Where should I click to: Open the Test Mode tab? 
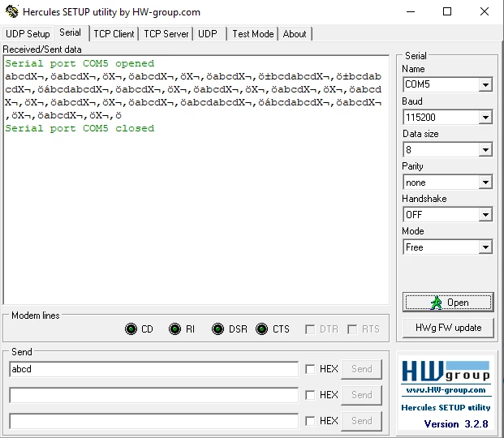(253, 34)
